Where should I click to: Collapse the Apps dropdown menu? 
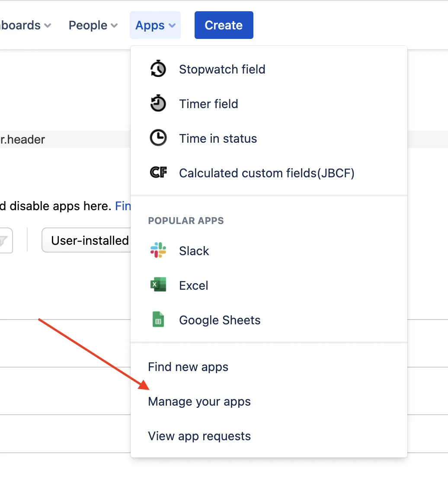coord(155,25)
